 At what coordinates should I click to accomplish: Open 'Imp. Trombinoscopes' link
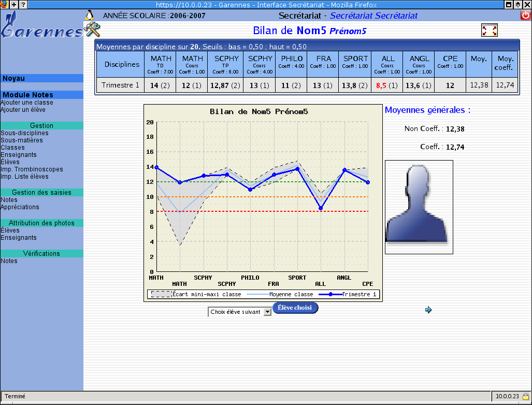[x=32, y=169]
